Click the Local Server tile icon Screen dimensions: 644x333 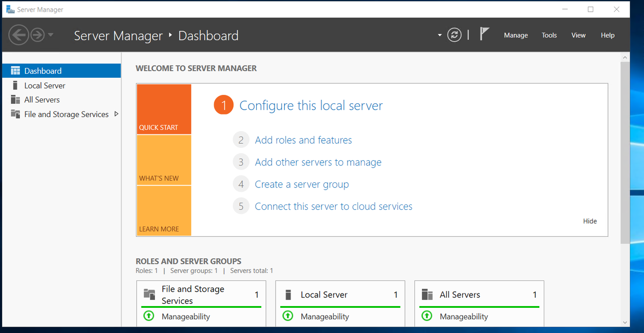click(x=288, y=295)
